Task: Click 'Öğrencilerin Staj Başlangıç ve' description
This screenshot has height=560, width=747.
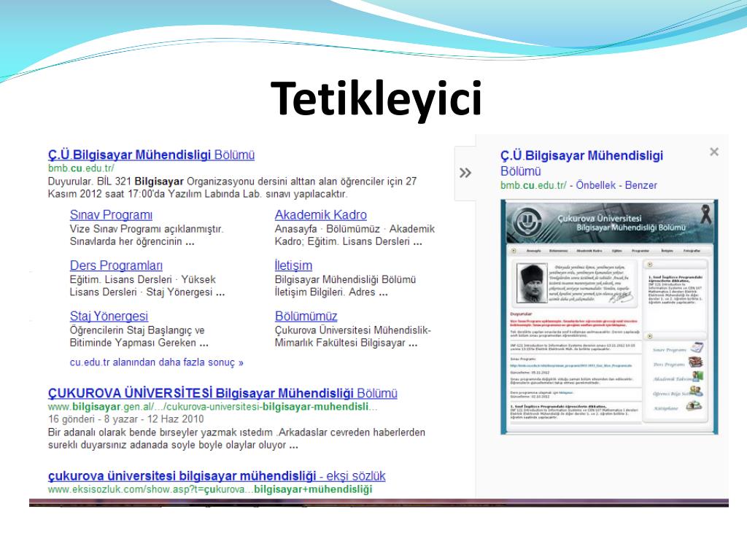Action: pos(139,336)
